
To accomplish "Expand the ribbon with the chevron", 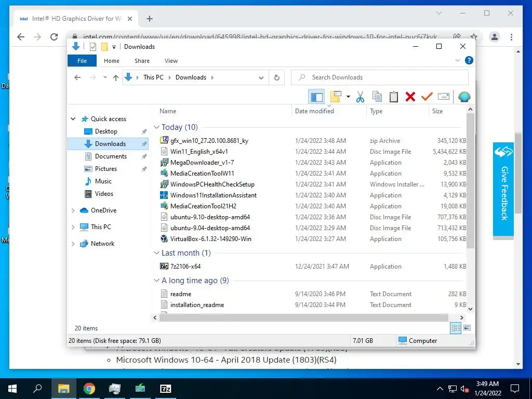I will 457,60.
